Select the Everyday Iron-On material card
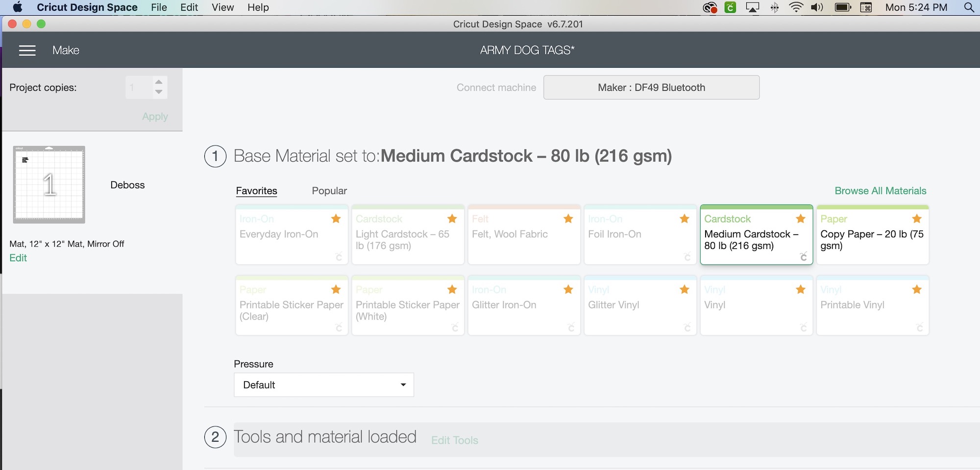The image size is (980, 470). click(x=292, y=235)
